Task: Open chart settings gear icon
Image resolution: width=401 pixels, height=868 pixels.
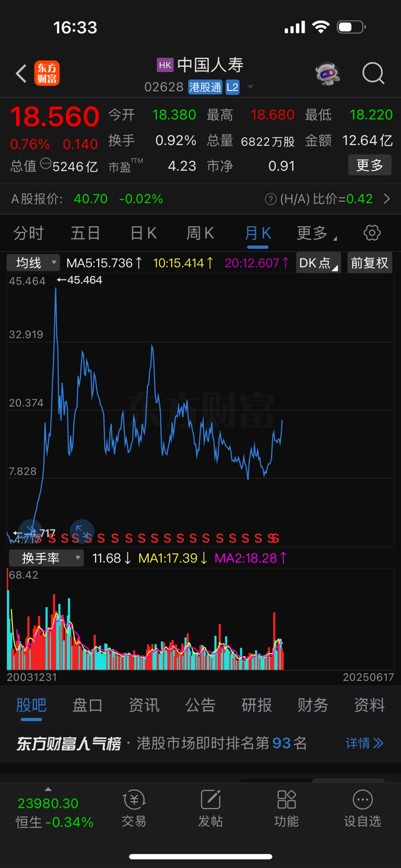Action: tap(372, 233)
